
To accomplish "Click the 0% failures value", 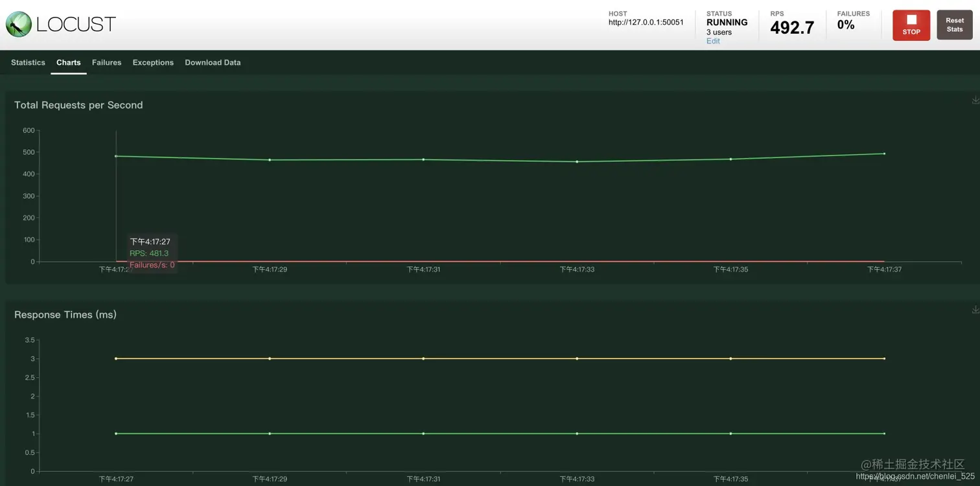I will point(846,25).
